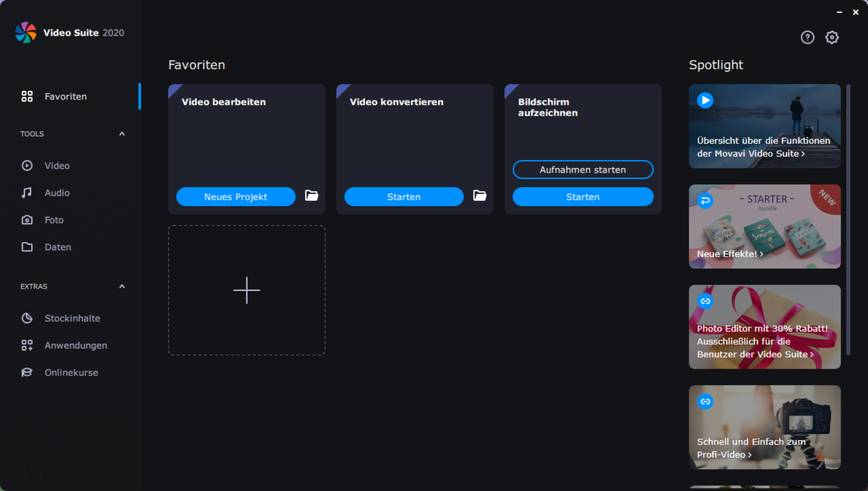Viewport: 868px width, 491px height.
Task: Open Übersicht über die Funktionen link
Action: [764, 147]
